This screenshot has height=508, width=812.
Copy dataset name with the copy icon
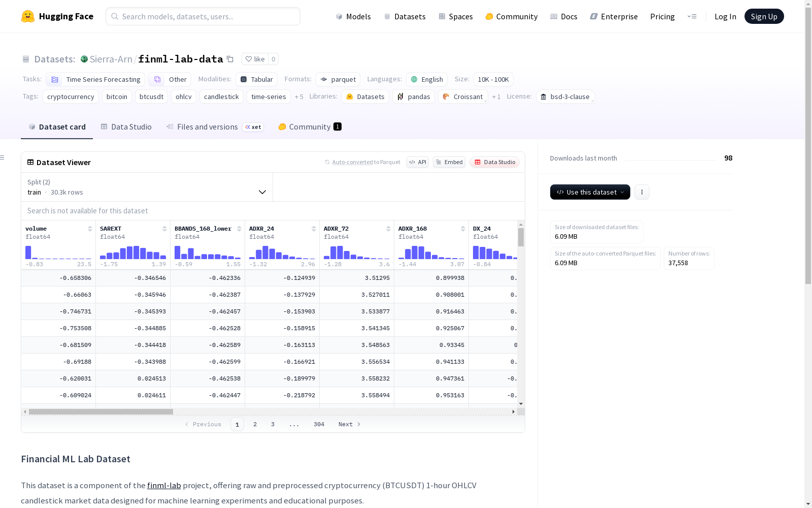230,59
